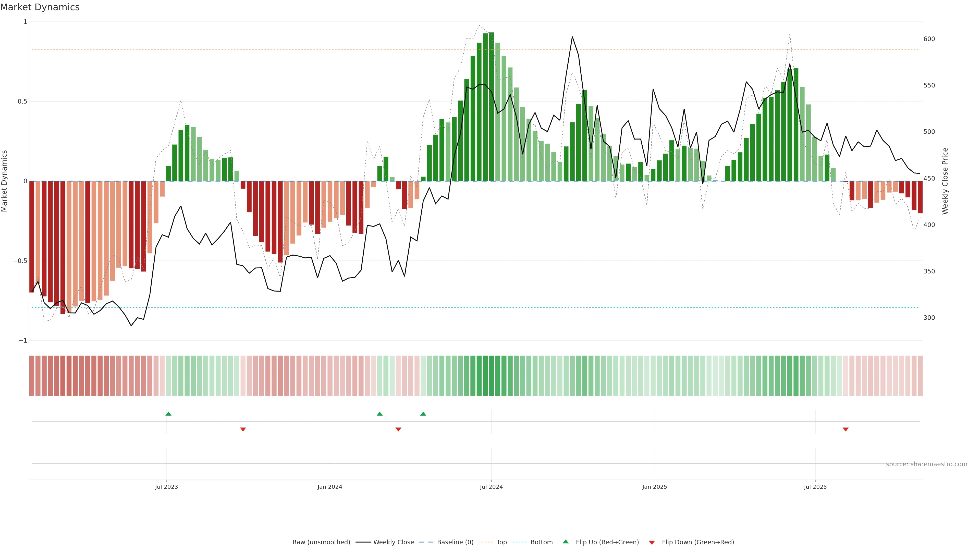Click the first red flip-down triangle in late 2023

[x=243, y=429]
